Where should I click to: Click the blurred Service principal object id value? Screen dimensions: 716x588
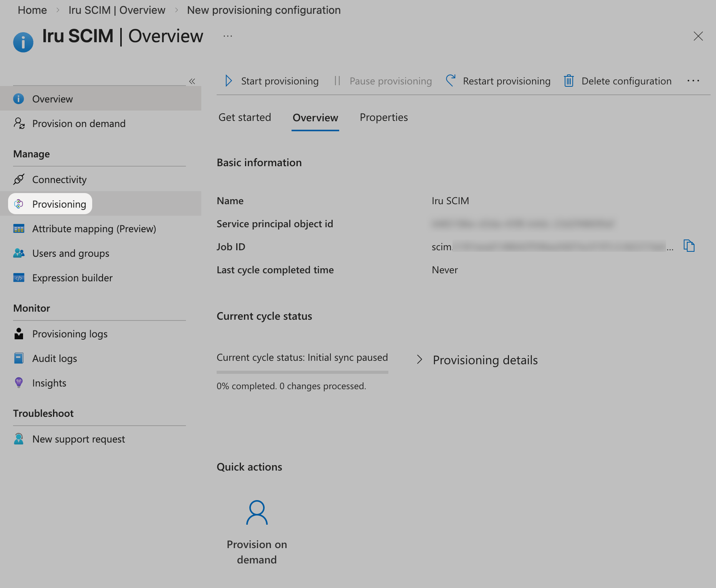[x=523, y=224]
